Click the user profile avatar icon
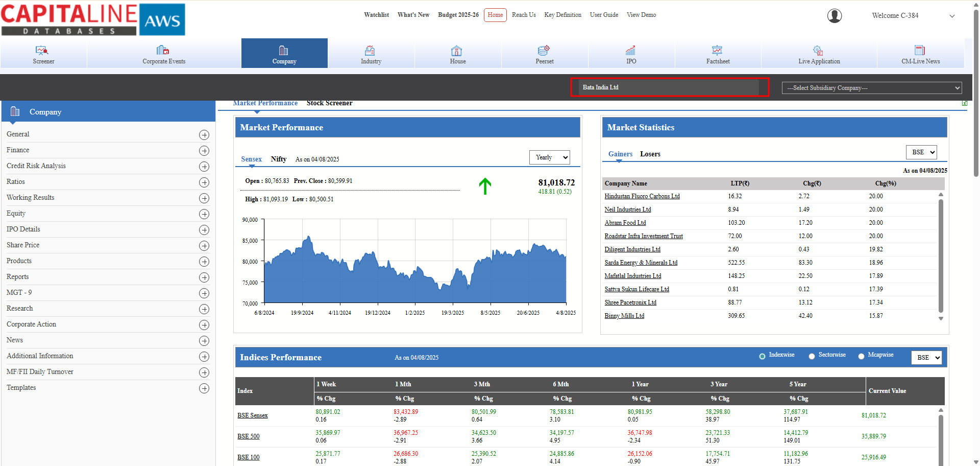 (x=835, y=16)
